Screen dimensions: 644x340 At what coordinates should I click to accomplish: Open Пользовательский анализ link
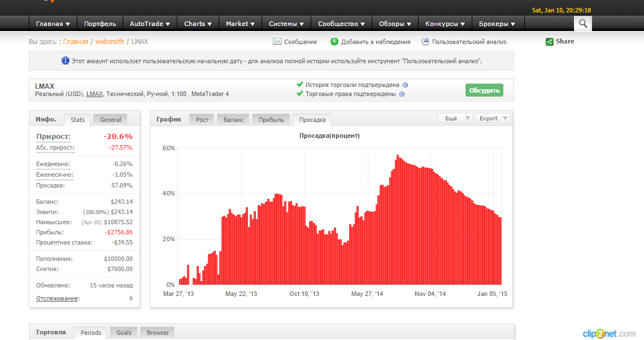click(x=469, y=42)
